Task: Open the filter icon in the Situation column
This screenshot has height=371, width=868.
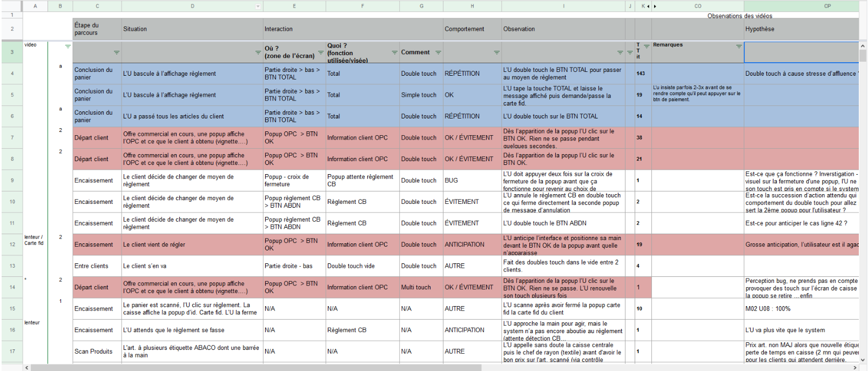Action: (x=258, y=52)
